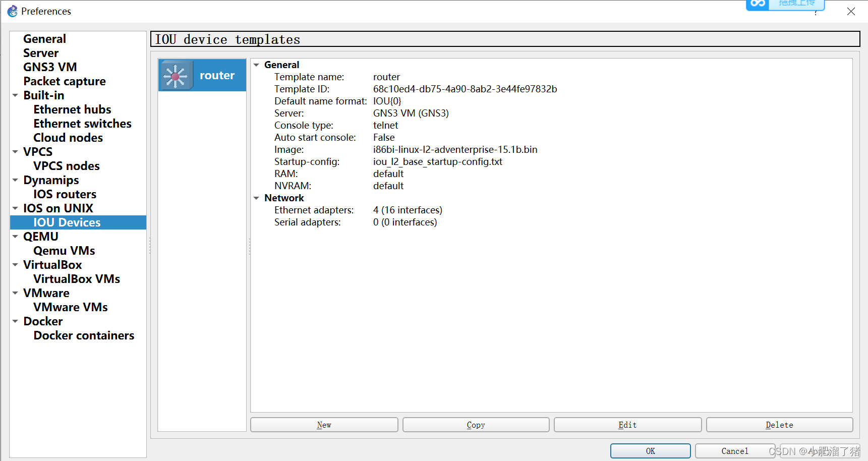Collapse the General details group

[256, 65]
